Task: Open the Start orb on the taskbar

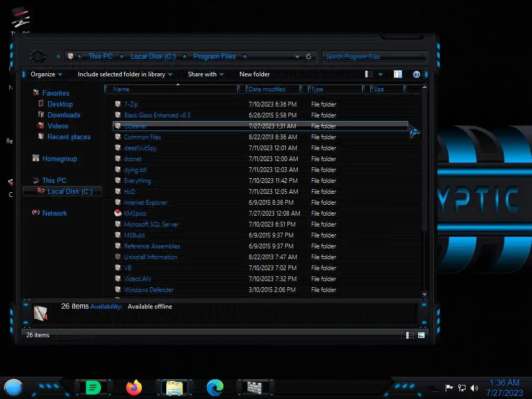Action: [13, 388]
